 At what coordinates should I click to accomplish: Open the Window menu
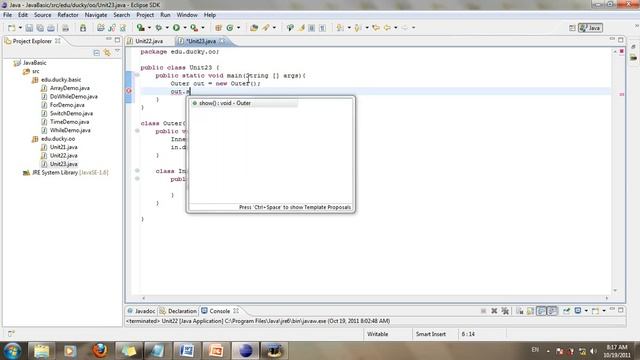tap(187, 15)
